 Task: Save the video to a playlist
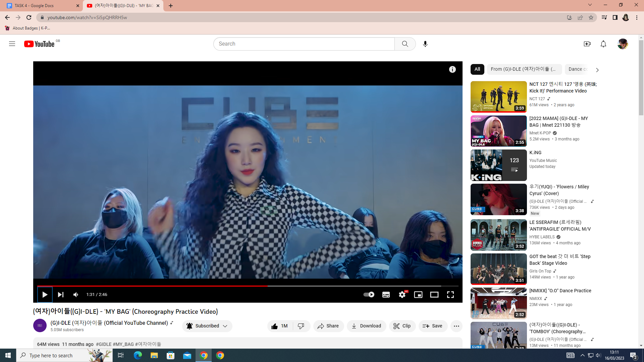click(433, 326)
